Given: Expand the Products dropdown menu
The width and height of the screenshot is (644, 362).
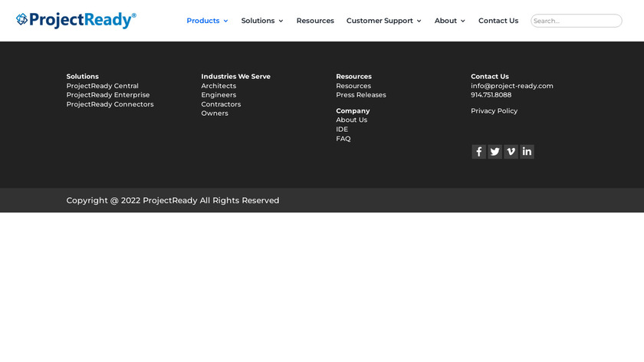Looking at the screenshot, I should coord(207,21).
